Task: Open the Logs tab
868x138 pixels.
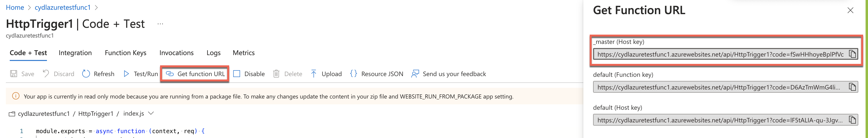Action: pos(213,53)
